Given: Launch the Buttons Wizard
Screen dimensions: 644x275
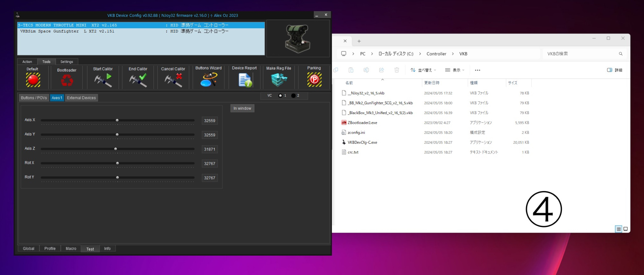Looking at the screenshot, I should coord(209,80).
